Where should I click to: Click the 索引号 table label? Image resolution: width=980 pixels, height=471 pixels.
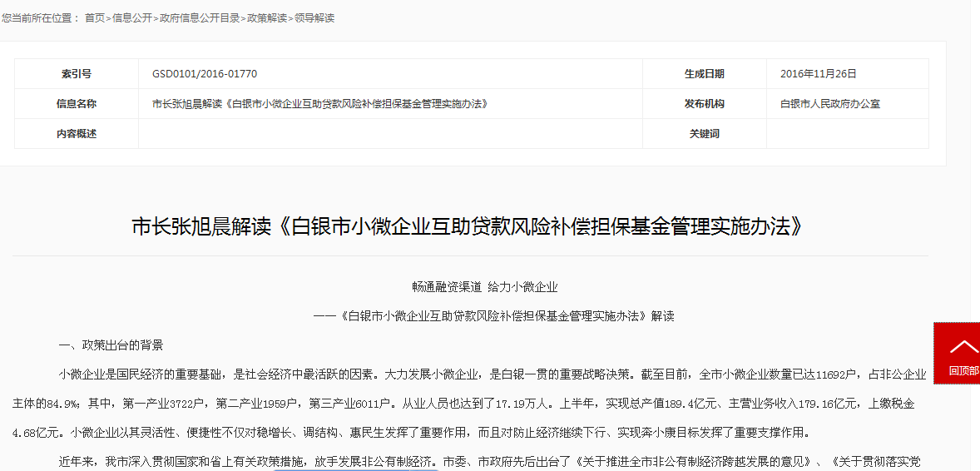tap(77, 74)
